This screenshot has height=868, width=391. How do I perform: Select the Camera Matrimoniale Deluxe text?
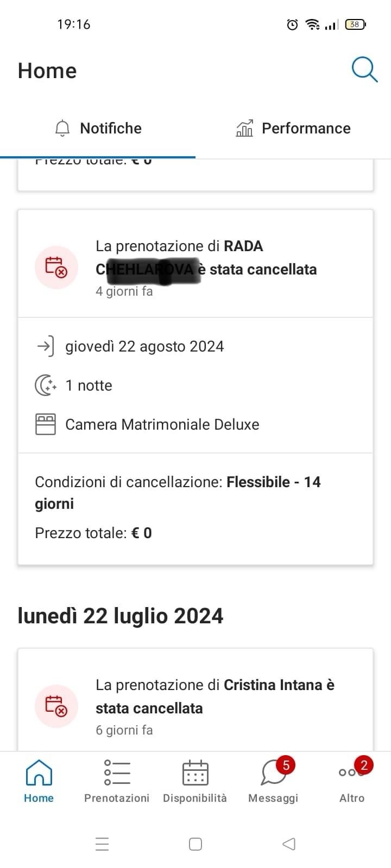[162, 424]
